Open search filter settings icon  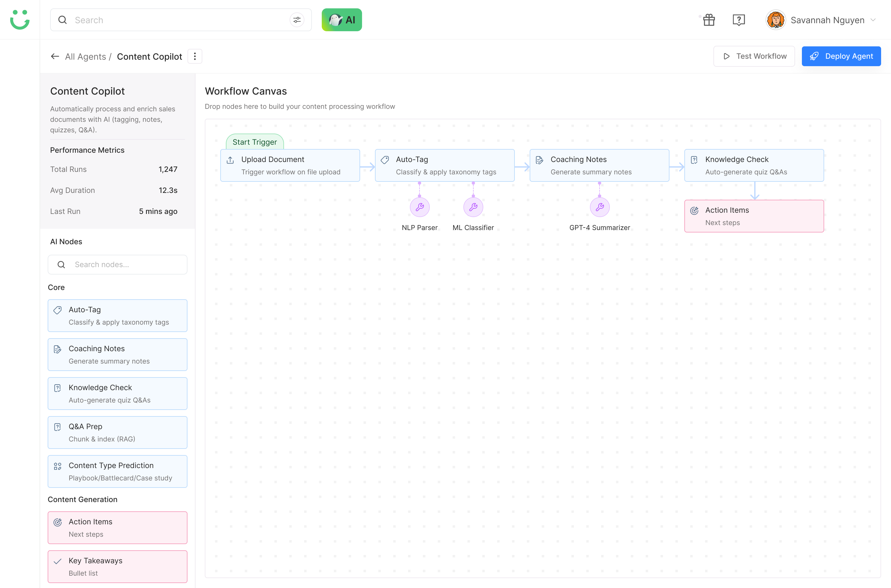(297, 20)
